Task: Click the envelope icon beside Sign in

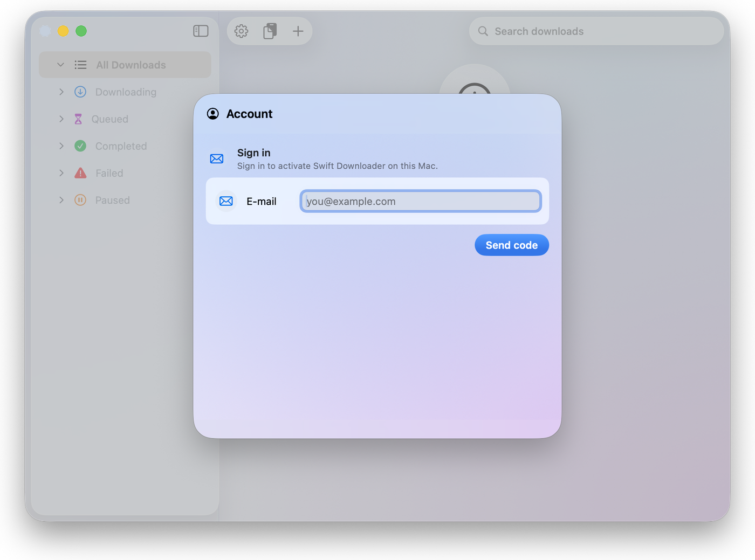Action: (217, 159)
